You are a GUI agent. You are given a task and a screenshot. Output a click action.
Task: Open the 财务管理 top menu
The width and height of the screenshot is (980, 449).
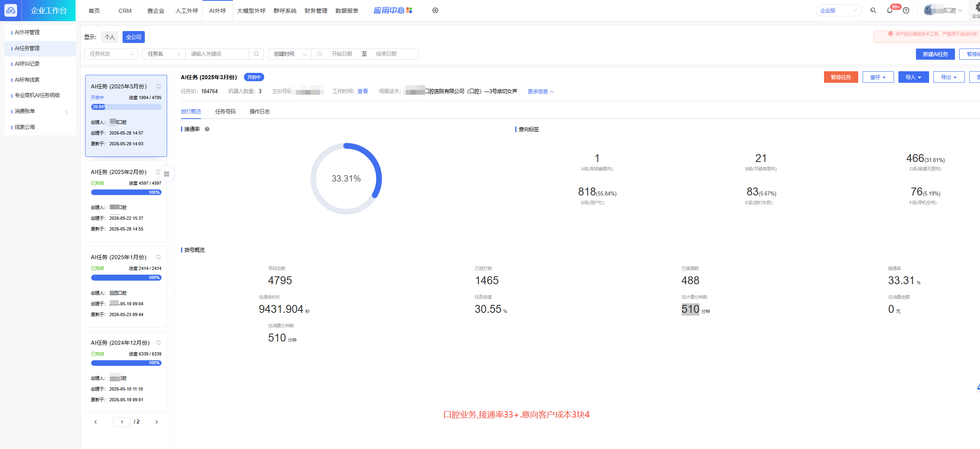(316, 11)
